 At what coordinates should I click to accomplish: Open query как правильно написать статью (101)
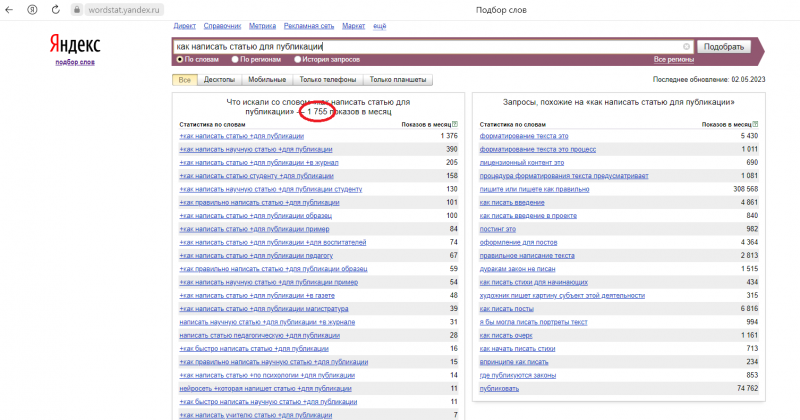pyautogui.click(x=259, y=203)
